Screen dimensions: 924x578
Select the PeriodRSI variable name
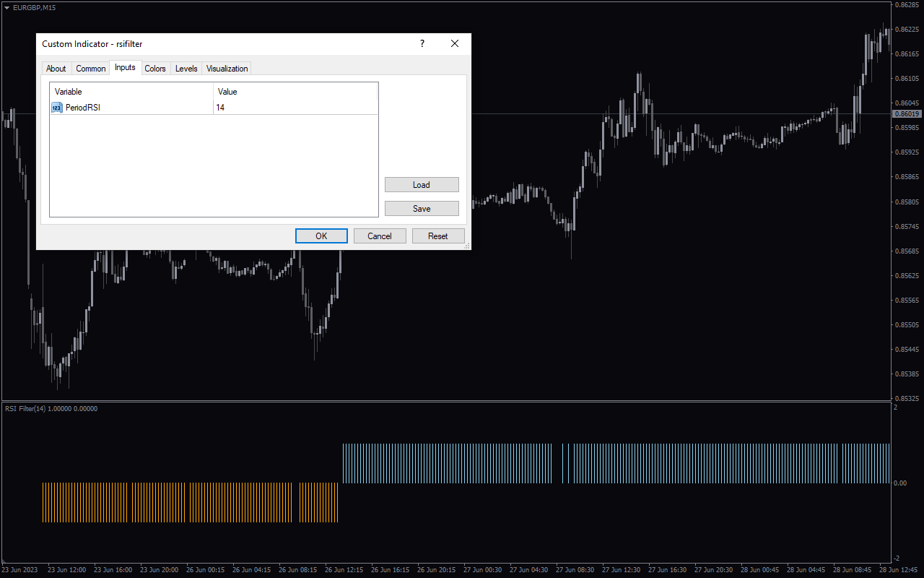(83, 108)
